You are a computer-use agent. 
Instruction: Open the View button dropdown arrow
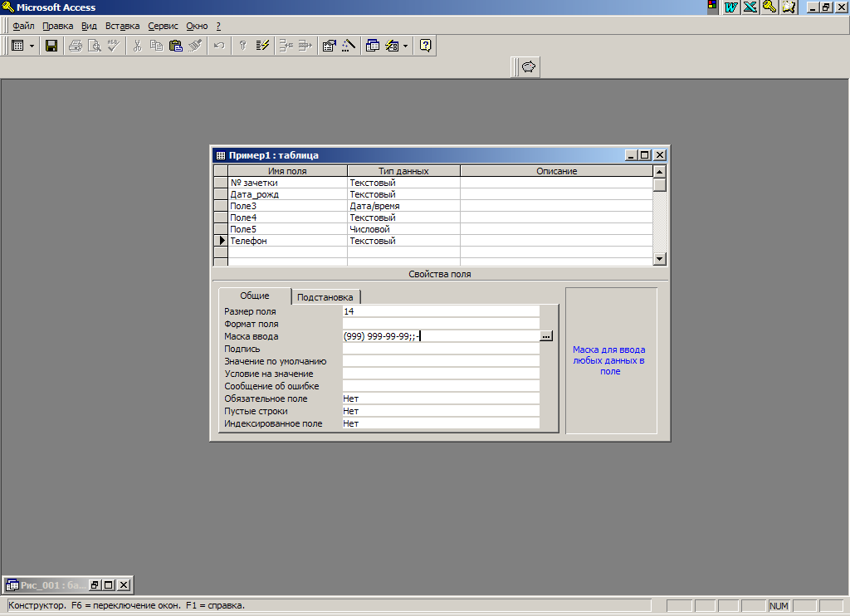[32, 46]
